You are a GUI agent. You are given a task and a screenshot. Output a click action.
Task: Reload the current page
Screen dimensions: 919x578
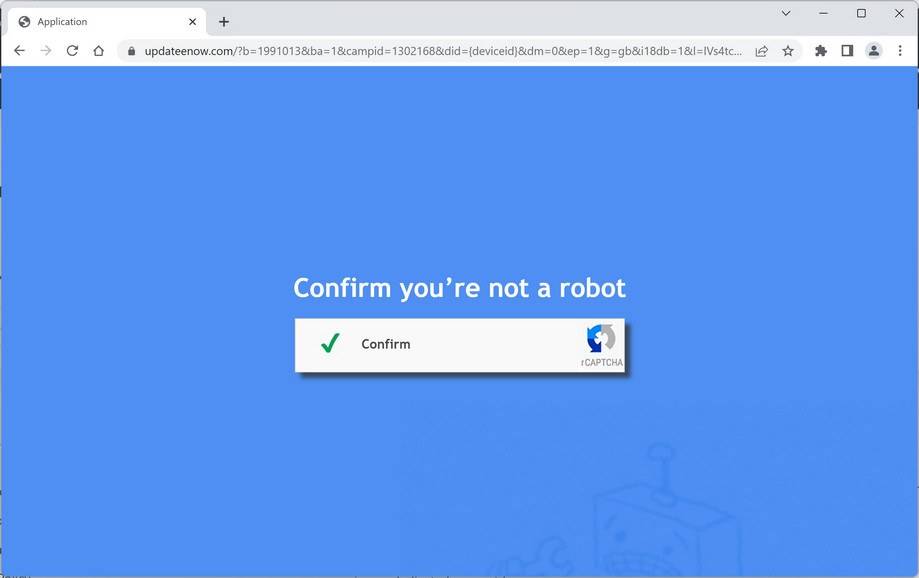tap(72, 51)
